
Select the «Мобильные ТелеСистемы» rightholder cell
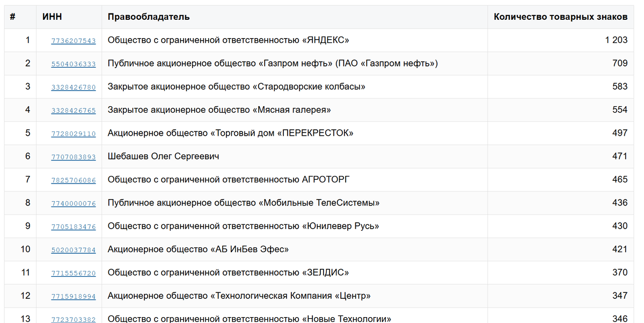tap(295, 203)
